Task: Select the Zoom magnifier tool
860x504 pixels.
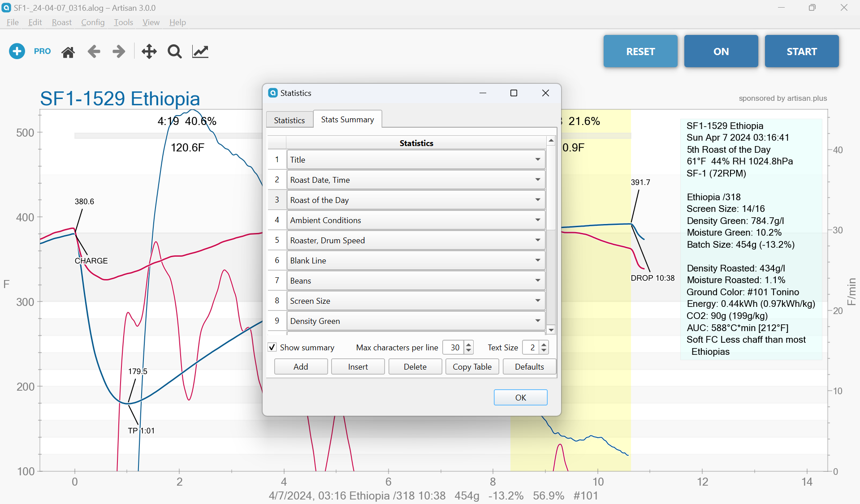Action: click(x=175, y=52)
